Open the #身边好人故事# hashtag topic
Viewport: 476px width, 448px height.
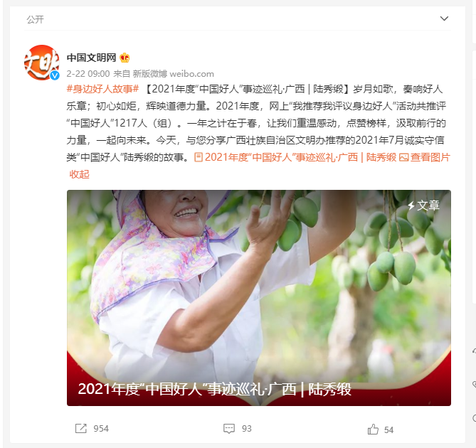102,89
